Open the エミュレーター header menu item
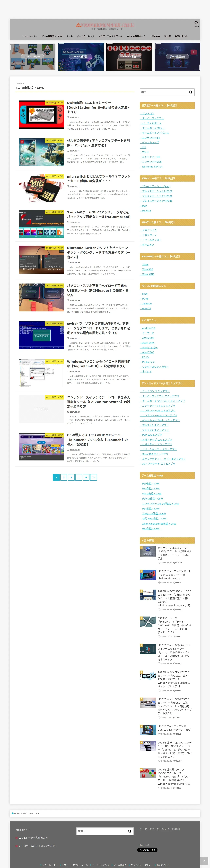The height and width of the screenshot is (868, 210). click(x=30, y=36)
